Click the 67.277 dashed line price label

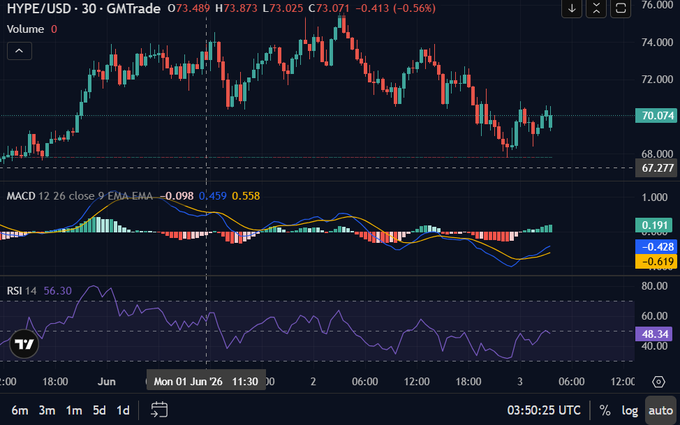tap(656, 168)
